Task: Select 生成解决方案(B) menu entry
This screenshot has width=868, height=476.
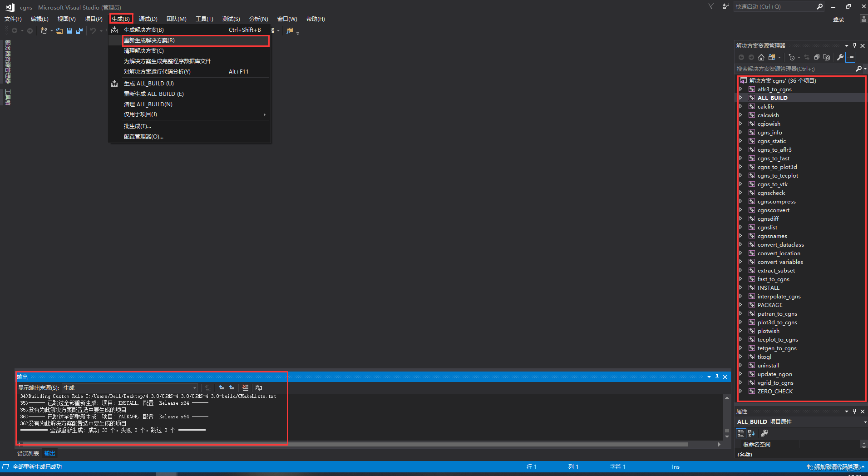Action: pos(189,30)
